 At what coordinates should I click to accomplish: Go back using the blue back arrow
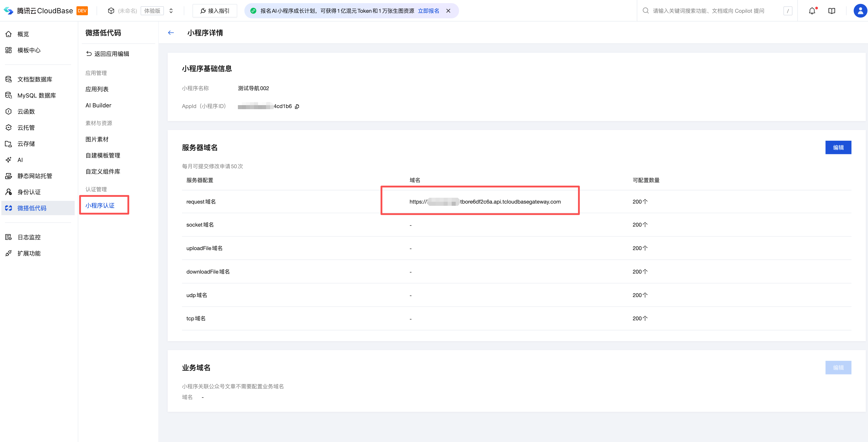[x=171, y=33]
